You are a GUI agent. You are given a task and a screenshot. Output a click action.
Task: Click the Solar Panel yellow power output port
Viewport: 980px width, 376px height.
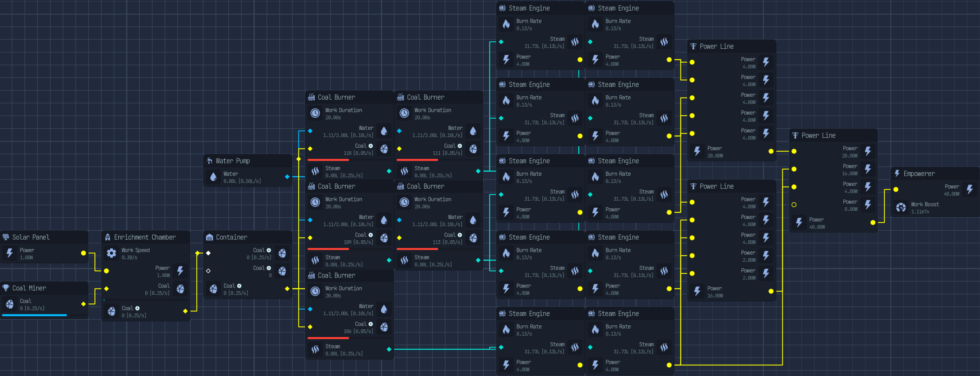click(x=83, y=253)
